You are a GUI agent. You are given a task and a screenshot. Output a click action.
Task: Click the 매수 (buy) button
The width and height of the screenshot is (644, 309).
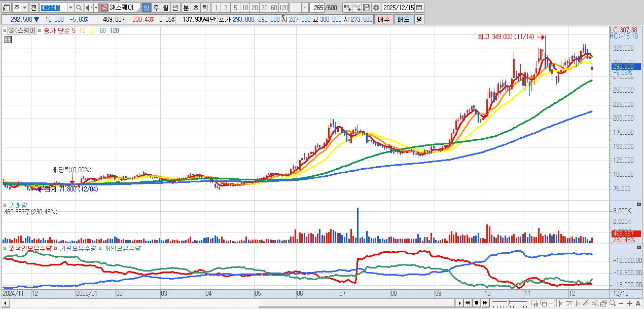click(384, 19)
